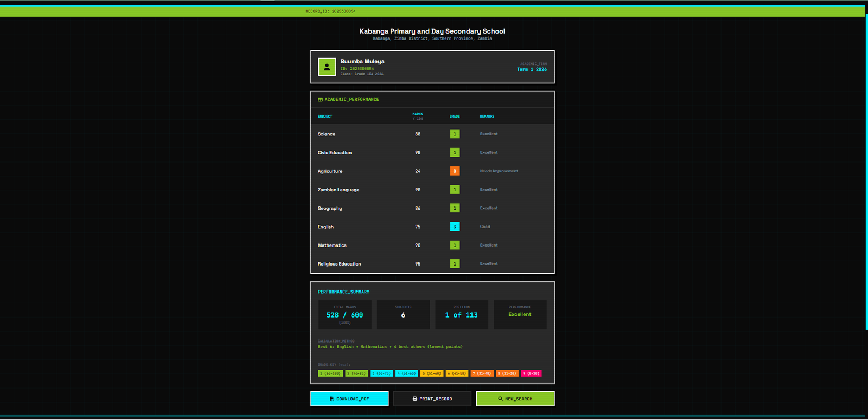Click grade key swatch 7 (31-40)

[482, 373]
